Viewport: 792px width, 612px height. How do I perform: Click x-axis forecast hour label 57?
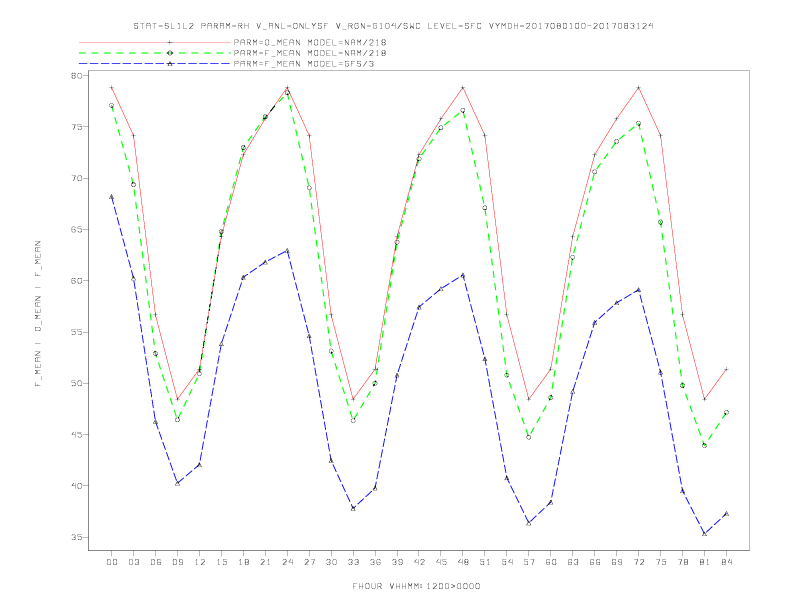529,562
